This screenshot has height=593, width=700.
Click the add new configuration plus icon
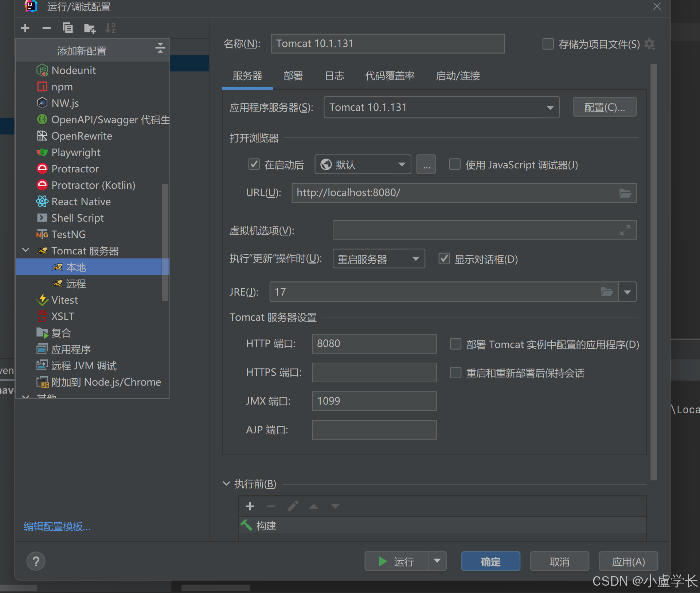(x=25, y=28)
